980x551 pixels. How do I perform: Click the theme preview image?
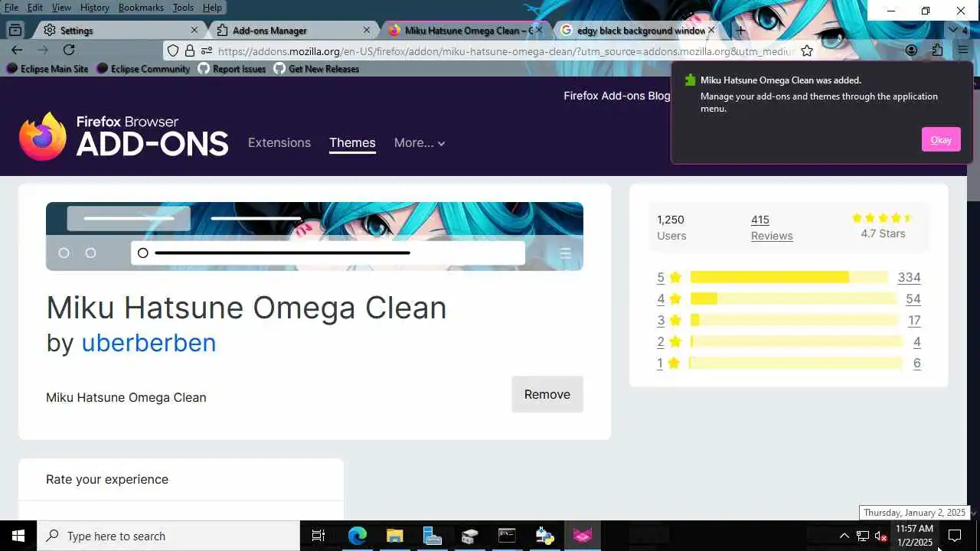click(315, 236)
